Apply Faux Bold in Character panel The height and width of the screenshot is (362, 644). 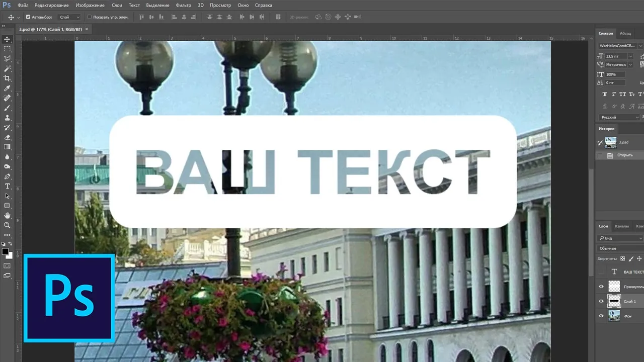click(605, 94)
